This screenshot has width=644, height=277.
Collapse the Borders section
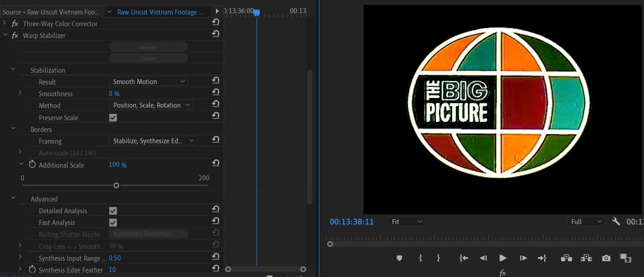point(13,128)
